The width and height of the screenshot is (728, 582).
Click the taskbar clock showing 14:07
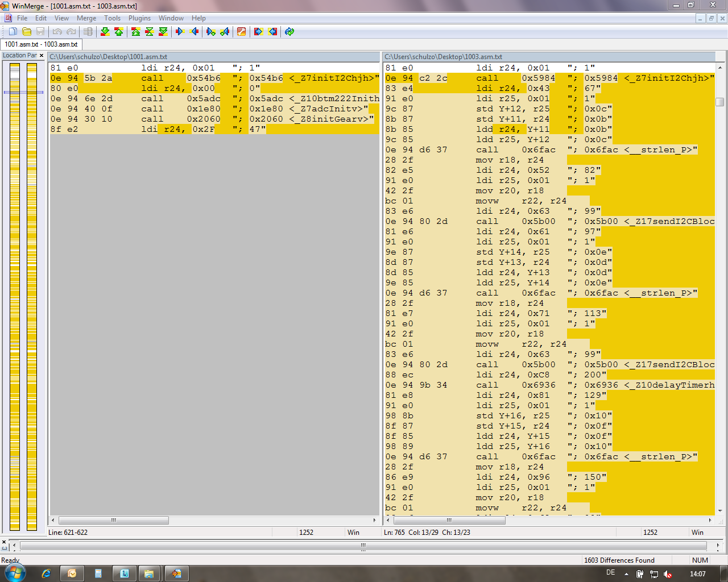(x=698, y=574)
